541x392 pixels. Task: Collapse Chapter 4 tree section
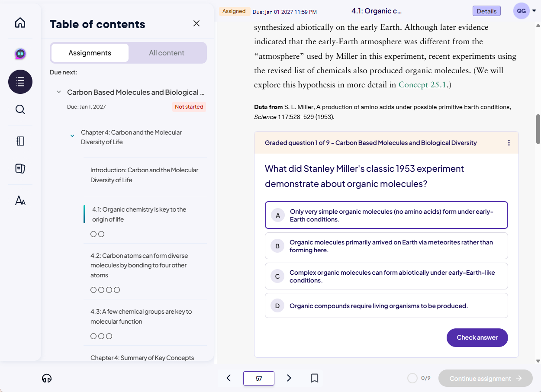click(x=72, y=136)
